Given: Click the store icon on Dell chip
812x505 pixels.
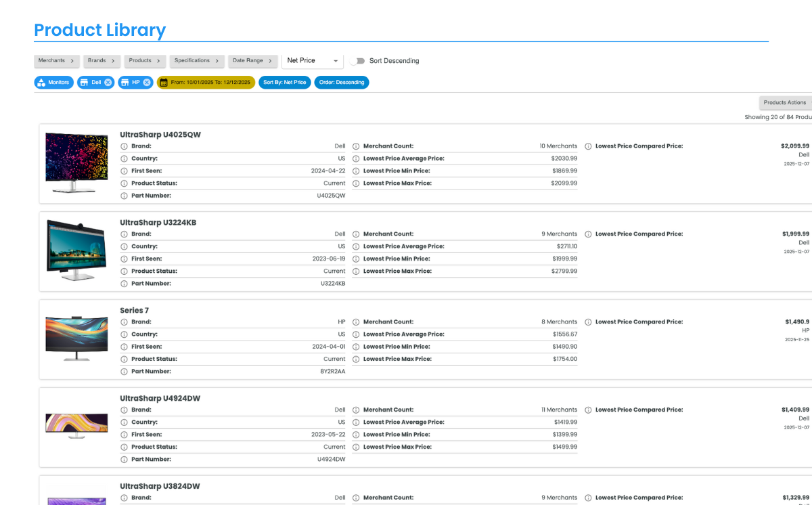Looking at the screenshot, I should pyautogui.click(x=84, y=83).
